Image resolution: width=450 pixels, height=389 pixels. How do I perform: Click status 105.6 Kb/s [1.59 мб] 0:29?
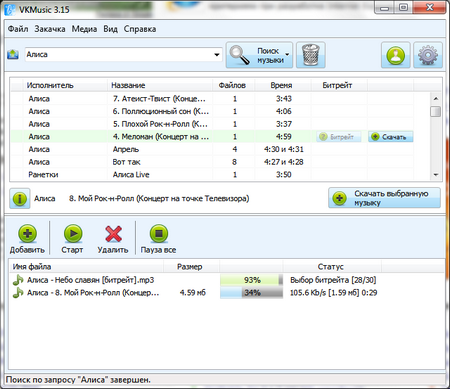333,293
